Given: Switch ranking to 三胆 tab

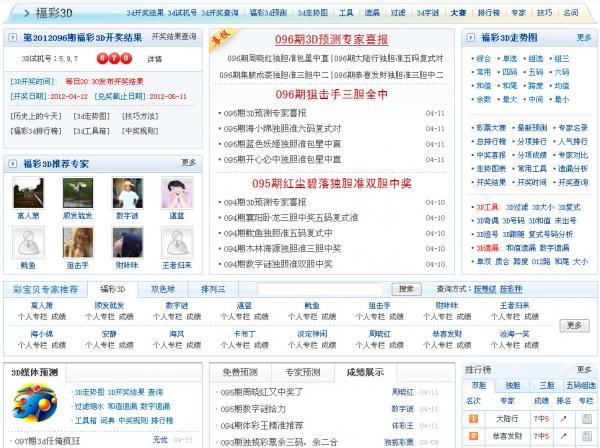Looking at the screenshot, I should click(x=546, y=386).
